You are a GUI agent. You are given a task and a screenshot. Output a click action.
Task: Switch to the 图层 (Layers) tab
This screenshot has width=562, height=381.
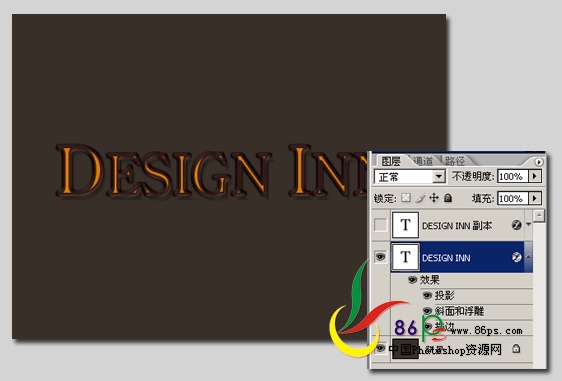tap(391, 161)
